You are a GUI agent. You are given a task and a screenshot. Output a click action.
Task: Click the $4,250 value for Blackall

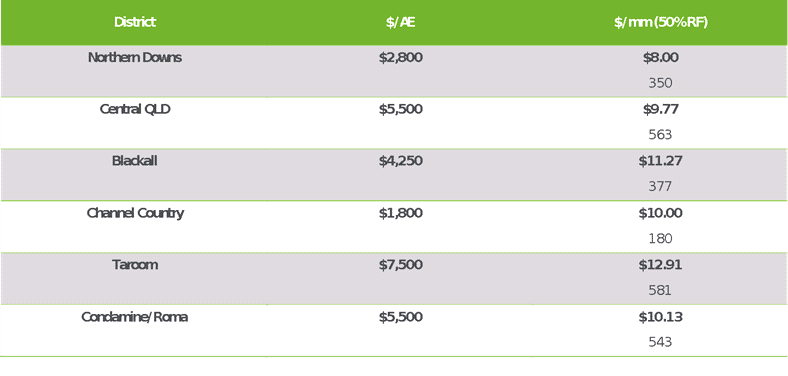401,161
